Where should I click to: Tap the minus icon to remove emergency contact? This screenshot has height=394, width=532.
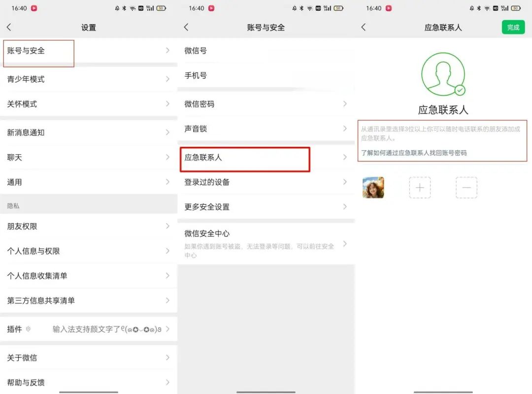(466, 188)
